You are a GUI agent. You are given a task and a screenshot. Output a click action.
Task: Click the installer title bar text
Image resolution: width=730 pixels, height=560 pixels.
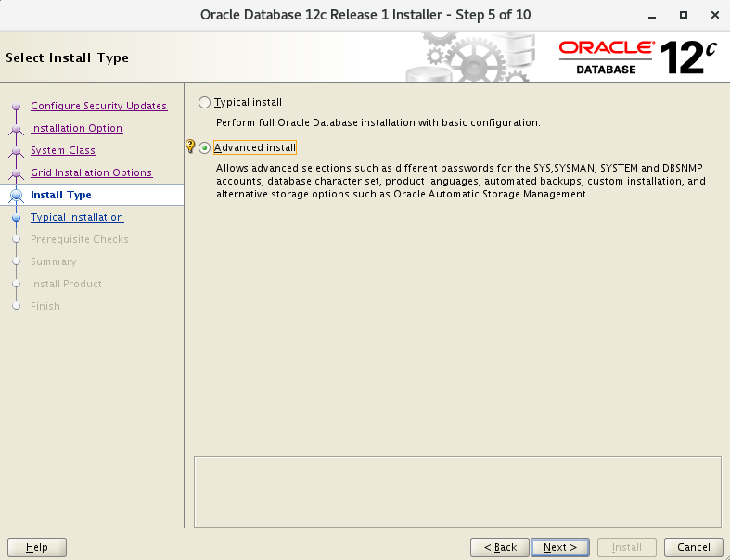click(x=365, y=15)
